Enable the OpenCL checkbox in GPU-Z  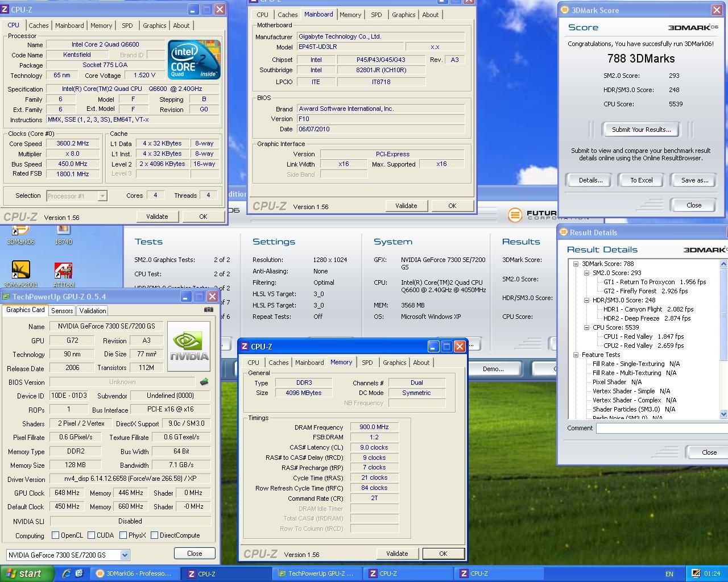pyautogui.click(x=55, y=535)
